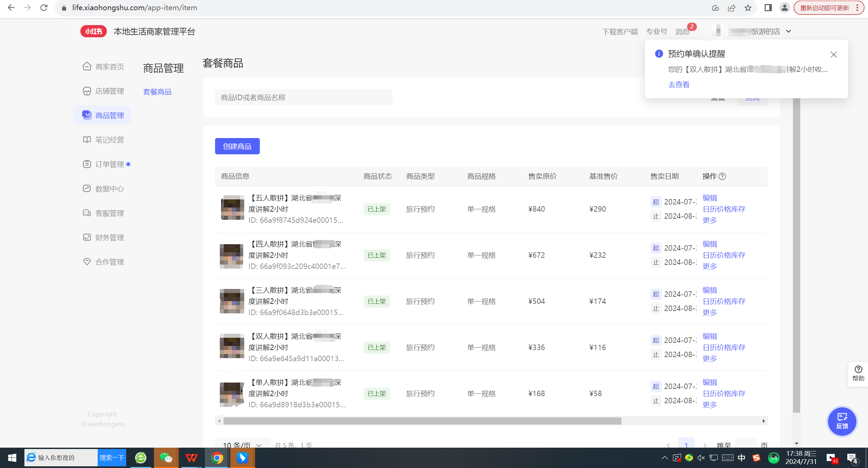Open WeChat from the Windows taskbar
The height and width of the screenshot is (468, 868).
coord(166,458)
